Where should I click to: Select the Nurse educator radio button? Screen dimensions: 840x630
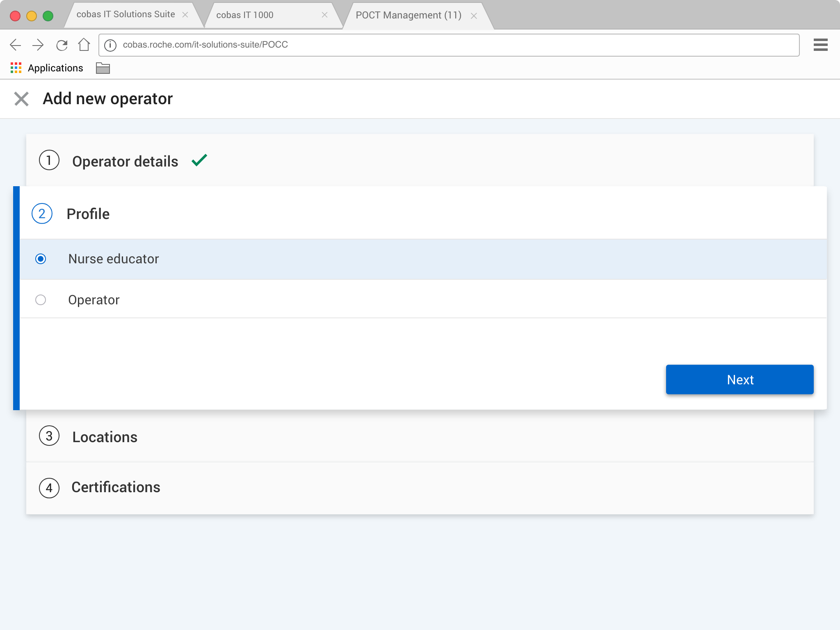click(41, 259)
